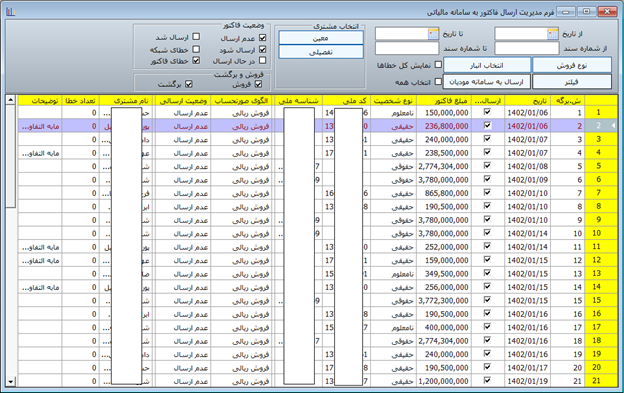Uncheck the send checkbox for amount 865,800,000
The width and height of the screenshot is (624, 393).
coord(487,193)
